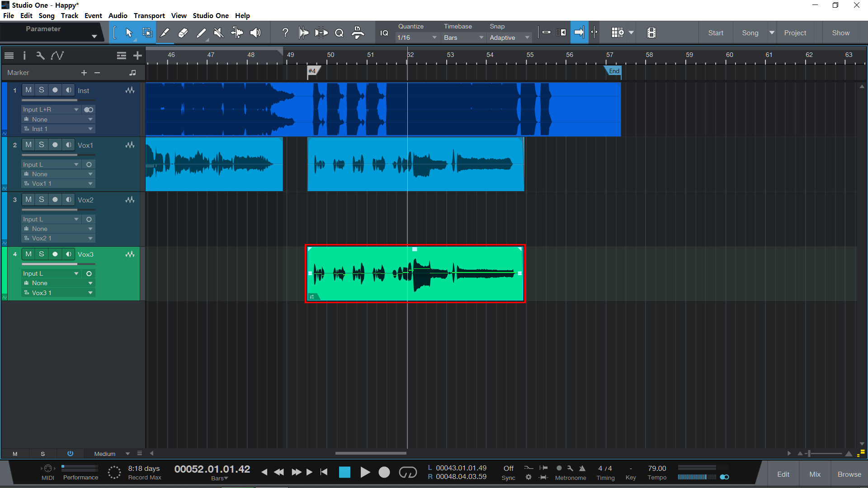
Task: Select the Split (knife) tool
Action: tap(165, 33)
